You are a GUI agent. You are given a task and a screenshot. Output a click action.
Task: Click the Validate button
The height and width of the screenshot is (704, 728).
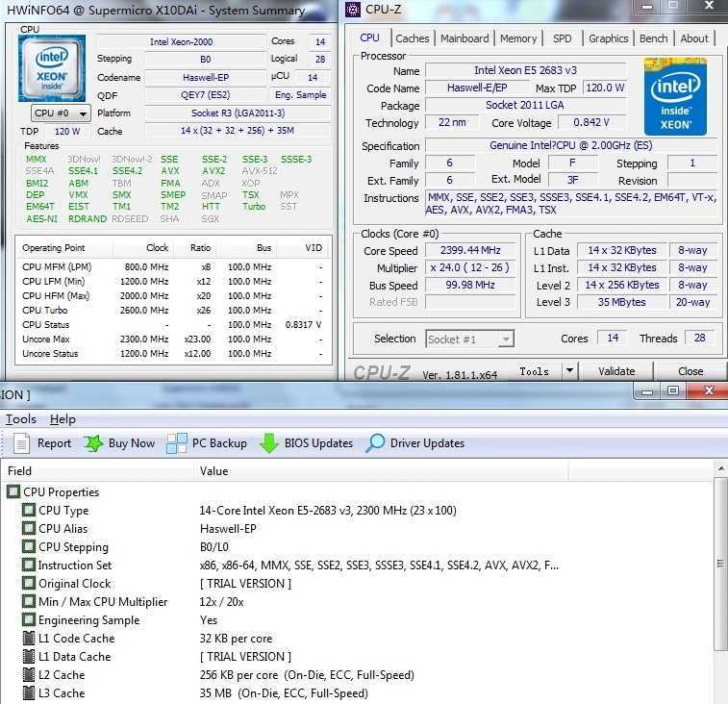(x=616, y=371)
